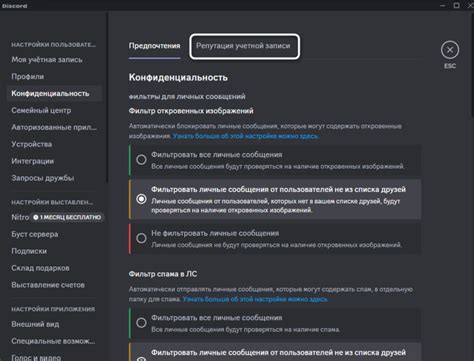This screenshot has width=474, height=361.
Task: Click the 1 месяц бесплатно badge
Action: pos(67,217)
